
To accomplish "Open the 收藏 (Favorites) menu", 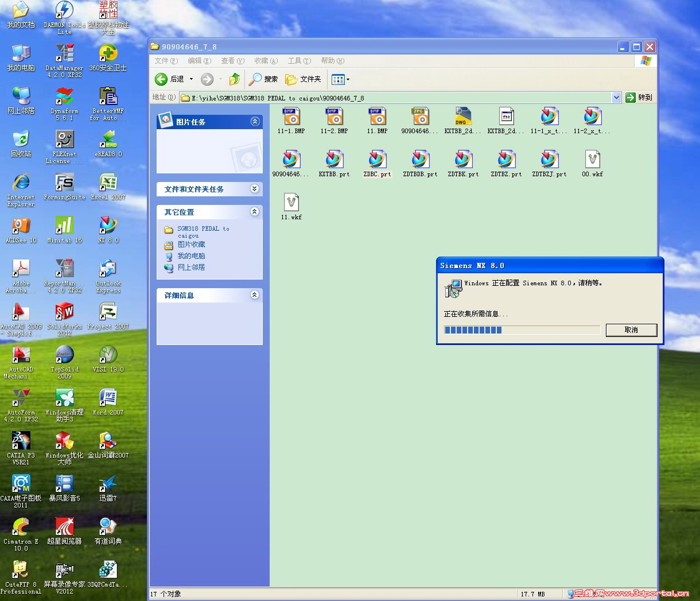I will pyautogui.click(x=266, y=61).
